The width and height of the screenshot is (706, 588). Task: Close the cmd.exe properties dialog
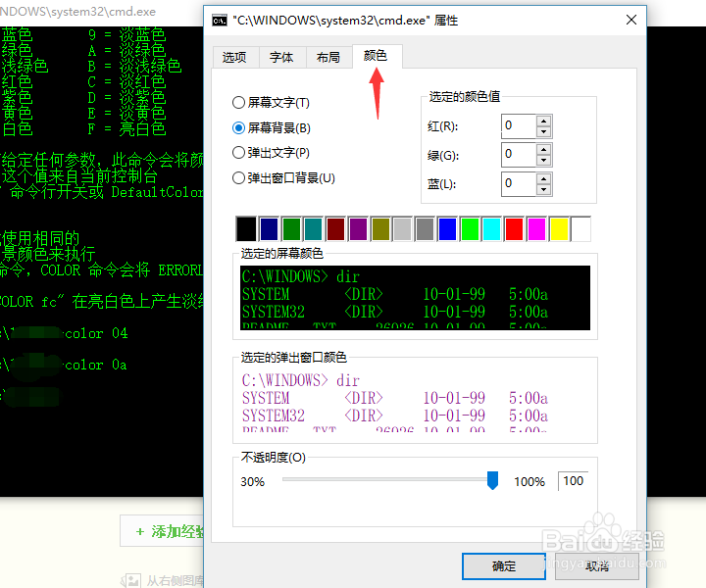coord(631,20)
